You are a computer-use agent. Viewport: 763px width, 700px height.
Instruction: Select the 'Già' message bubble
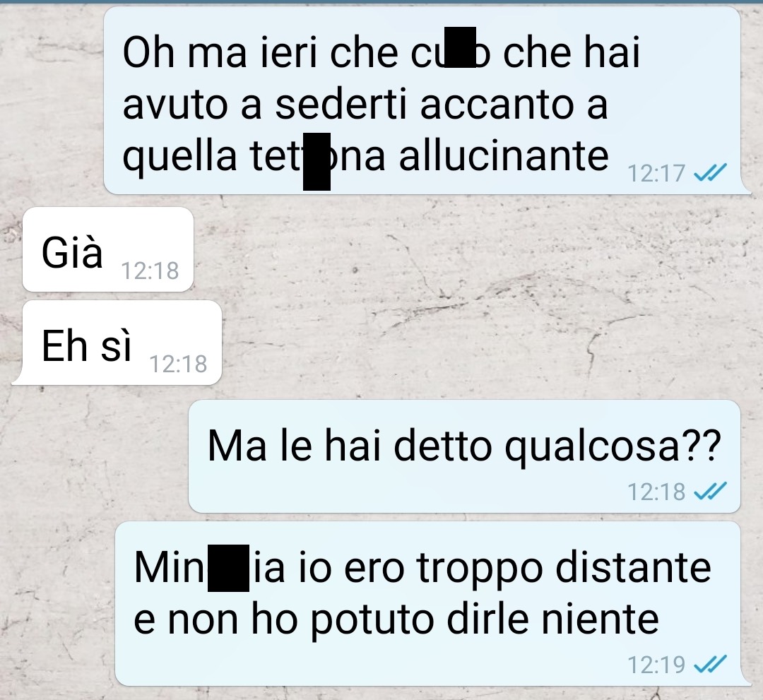(x=108, y=249)
